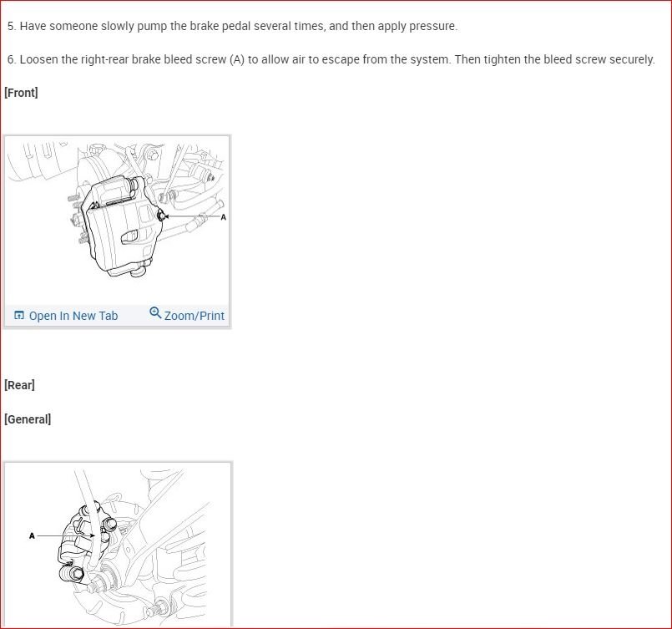Click the caliper body slot in front diagram

pos(130,236)
